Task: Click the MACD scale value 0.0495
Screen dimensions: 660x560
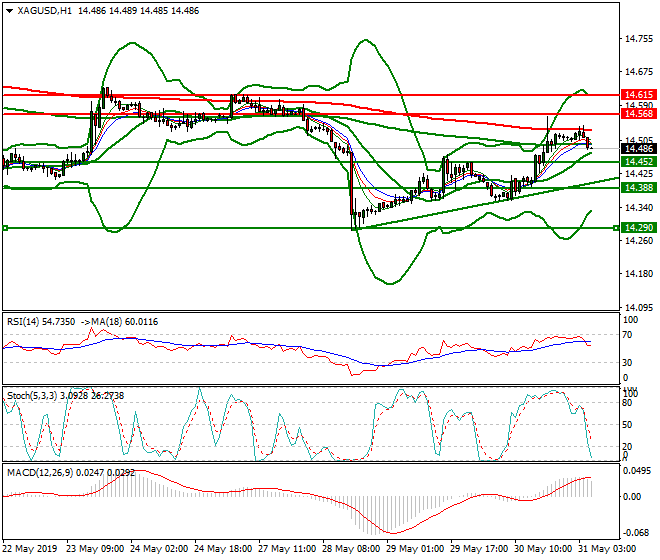Action: click(x=637, y=471)
